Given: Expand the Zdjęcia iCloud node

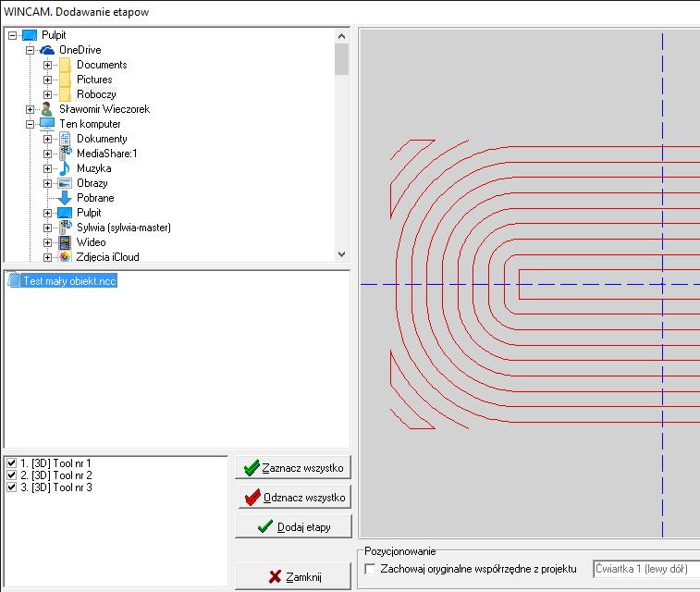Looking at the screenshot, I should [x=47, y=257].
